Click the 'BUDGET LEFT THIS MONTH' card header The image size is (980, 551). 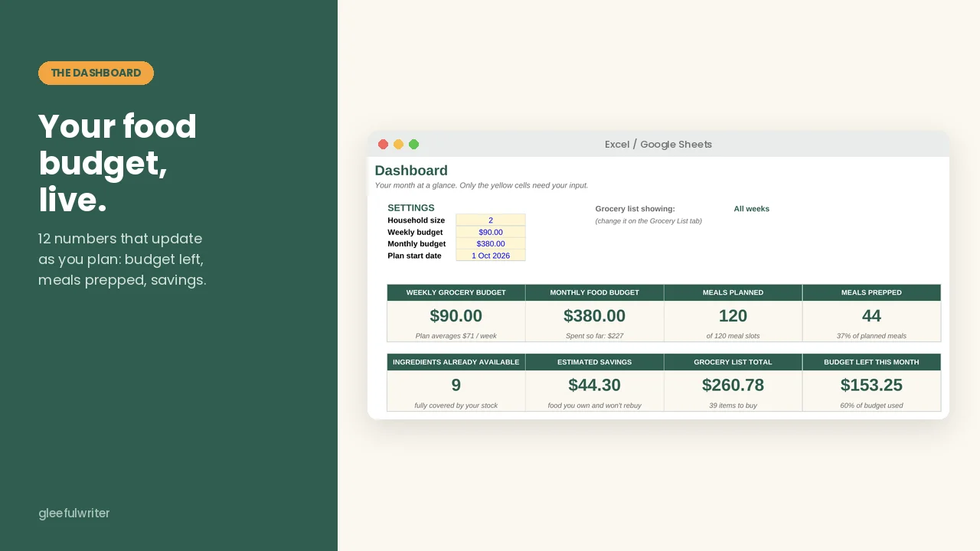point(872,362)
